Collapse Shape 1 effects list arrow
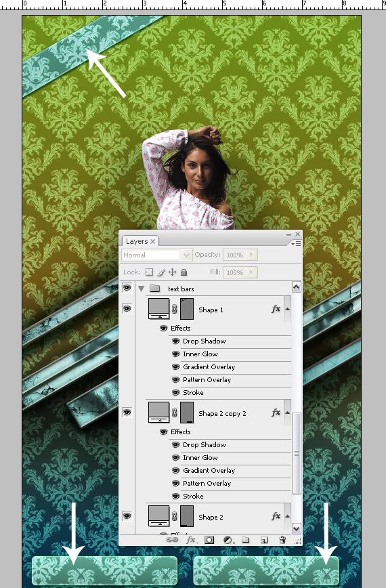Viewport: 386px width, 588px height. click(287, 309)
